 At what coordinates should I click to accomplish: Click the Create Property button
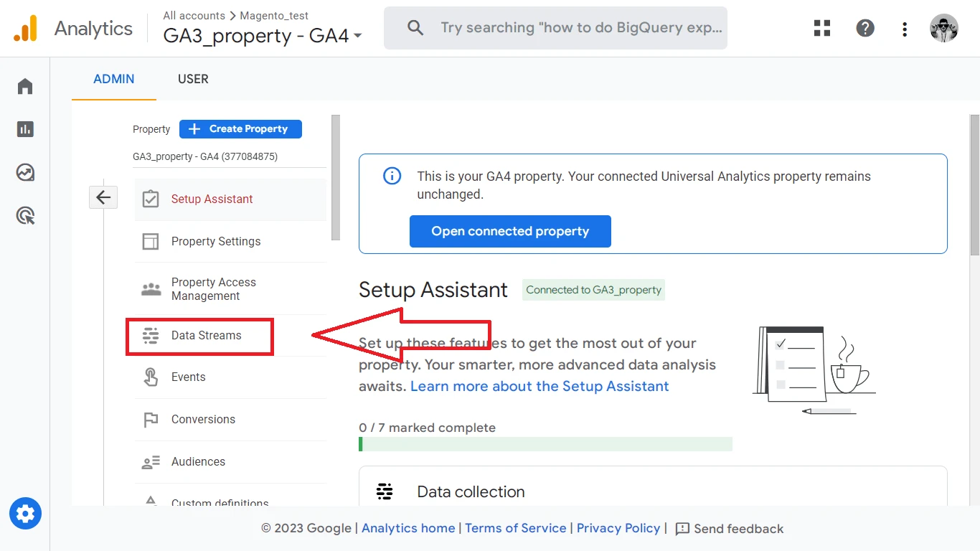240,129
